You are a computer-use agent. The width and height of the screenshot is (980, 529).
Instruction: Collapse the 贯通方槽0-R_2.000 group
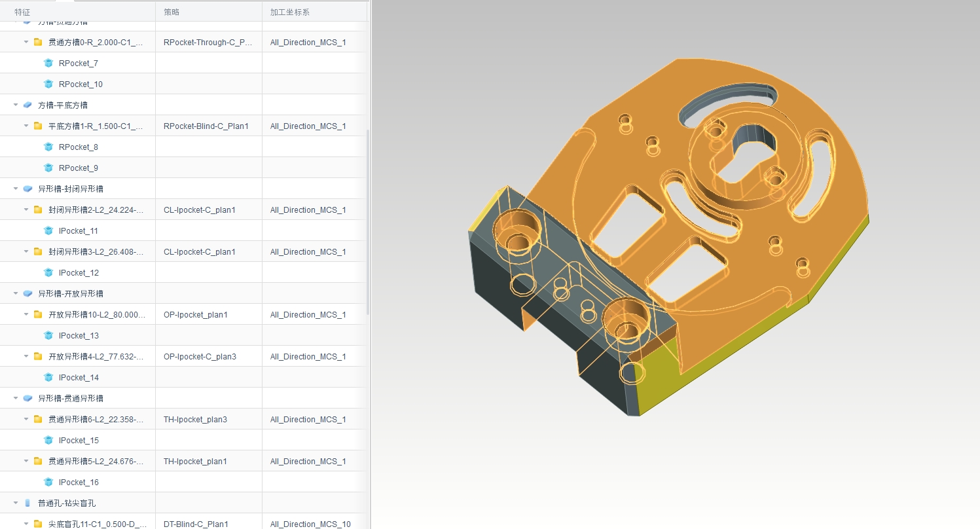click(26, 42)
